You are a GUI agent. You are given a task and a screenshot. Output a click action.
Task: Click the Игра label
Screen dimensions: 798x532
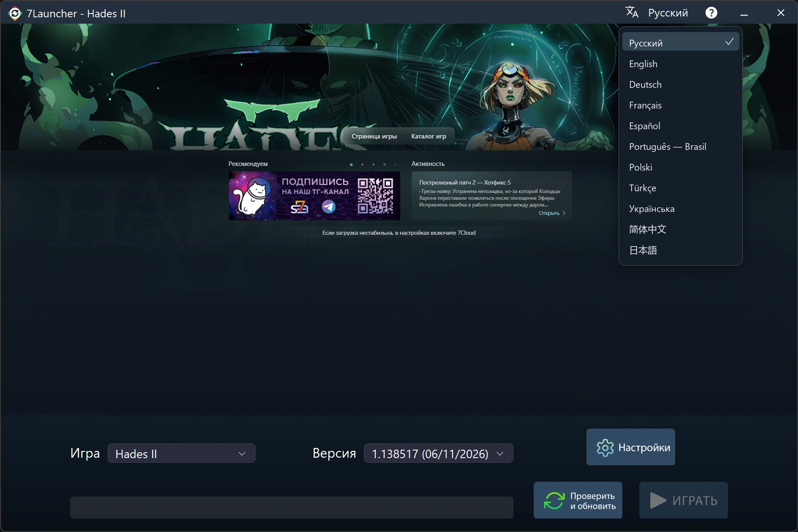[x=85, y=453]
